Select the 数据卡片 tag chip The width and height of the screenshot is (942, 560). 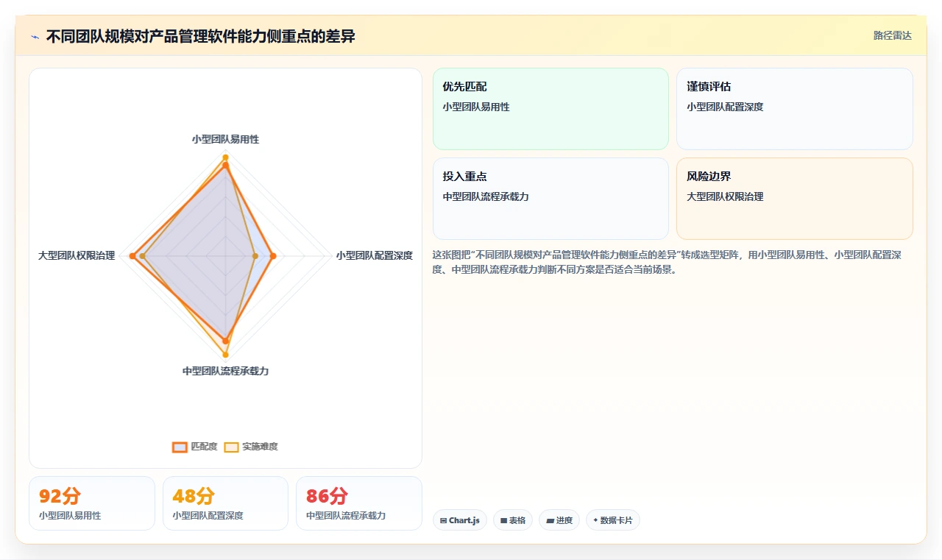[x=613, y=520]
